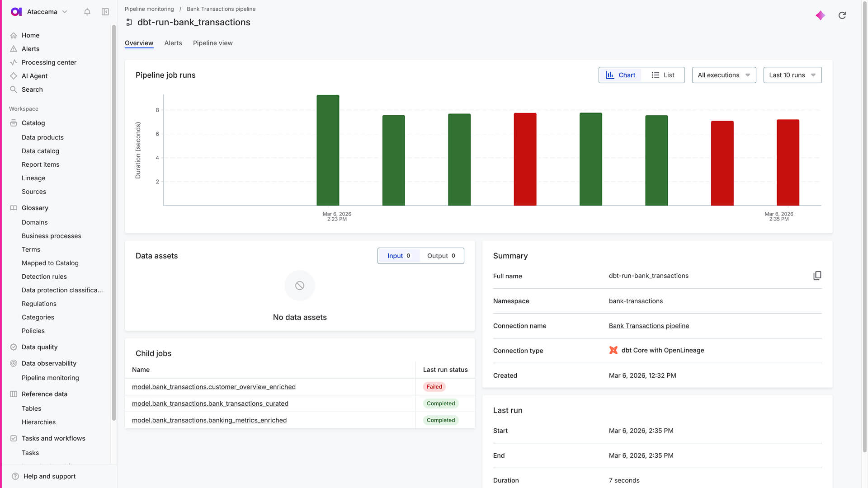Open the All executions dropdown
The width and height of the screenshot is (868, 488).
(x=724, y=75)
